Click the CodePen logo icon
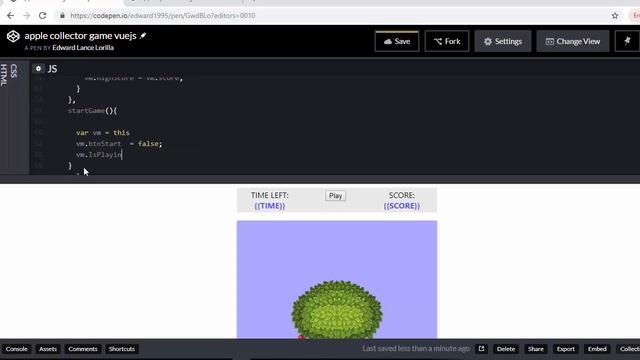 (x=13, y=36)
